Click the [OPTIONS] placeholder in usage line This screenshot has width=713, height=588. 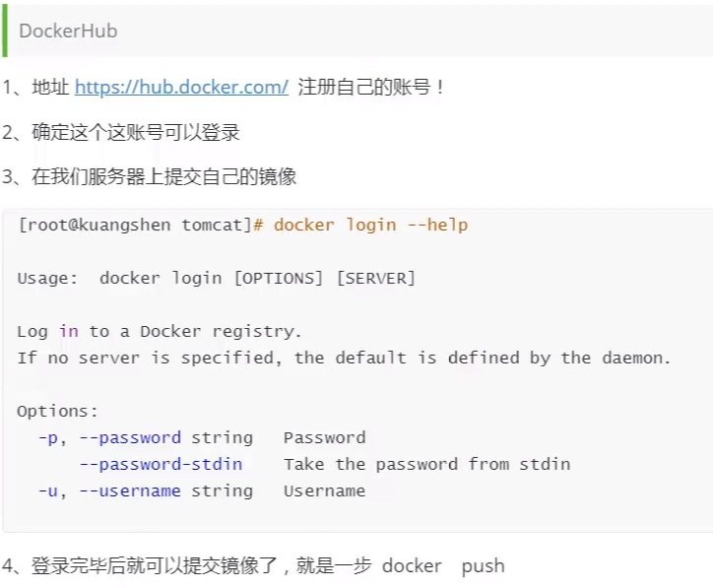278,278
